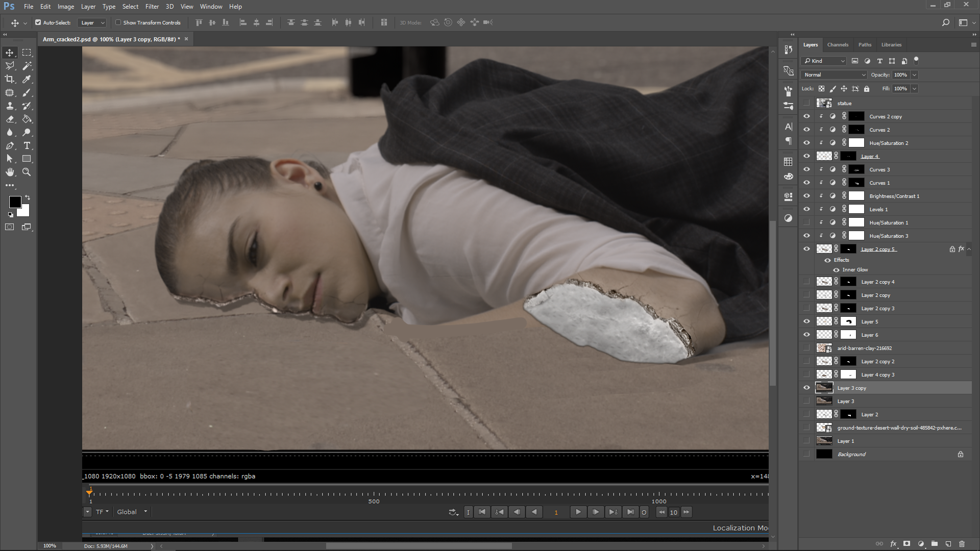This screenshot has height=551, width=980.
Task: Open the Filter menu
Action: pos(152,7)
